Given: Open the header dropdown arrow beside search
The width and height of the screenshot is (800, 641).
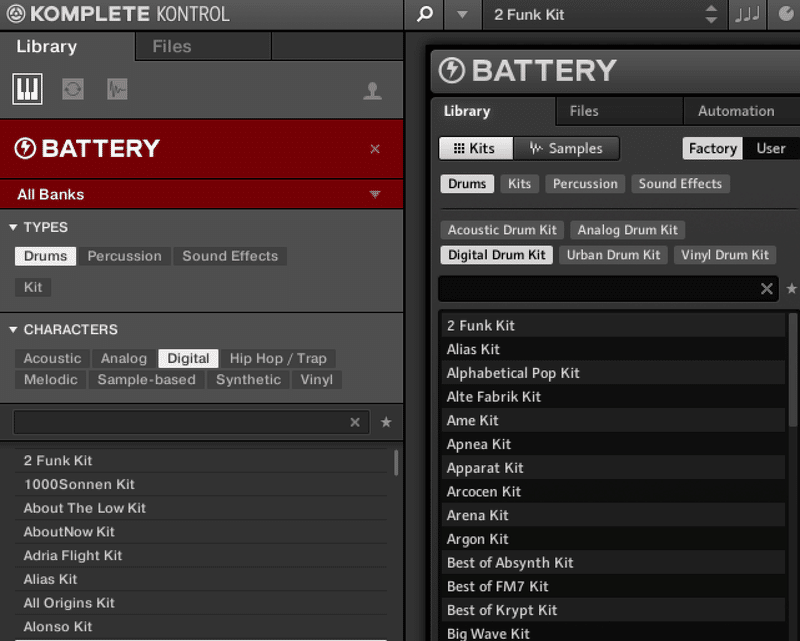Looking at the screenshot, I should pyautogui.click(x=462, y=15).
